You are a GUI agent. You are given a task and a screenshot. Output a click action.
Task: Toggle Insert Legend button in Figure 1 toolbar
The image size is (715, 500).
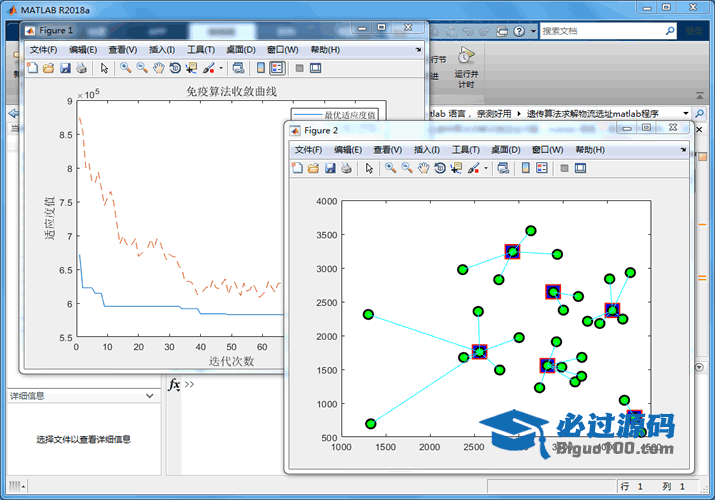[x=277, y=68]
